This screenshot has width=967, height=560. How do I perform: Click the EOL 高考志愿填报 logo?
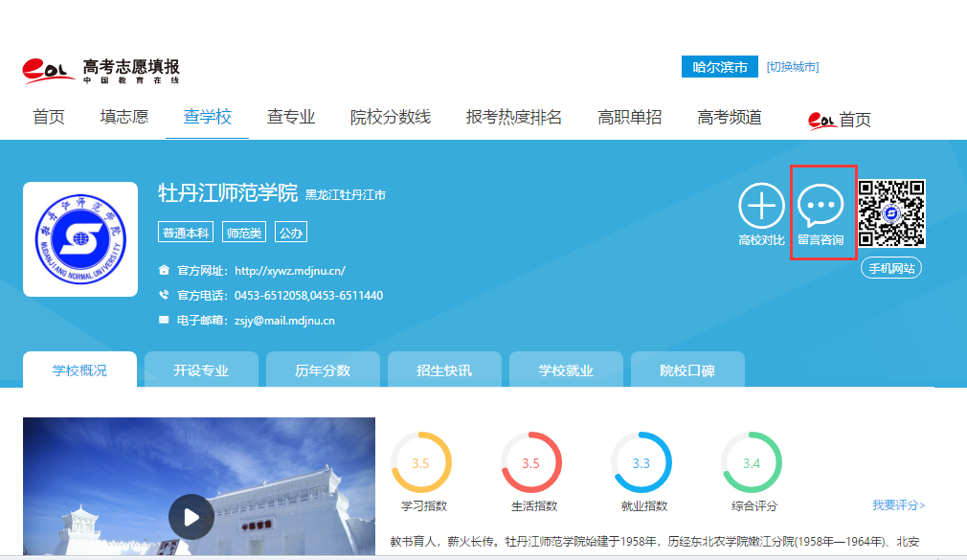[101, 71]
